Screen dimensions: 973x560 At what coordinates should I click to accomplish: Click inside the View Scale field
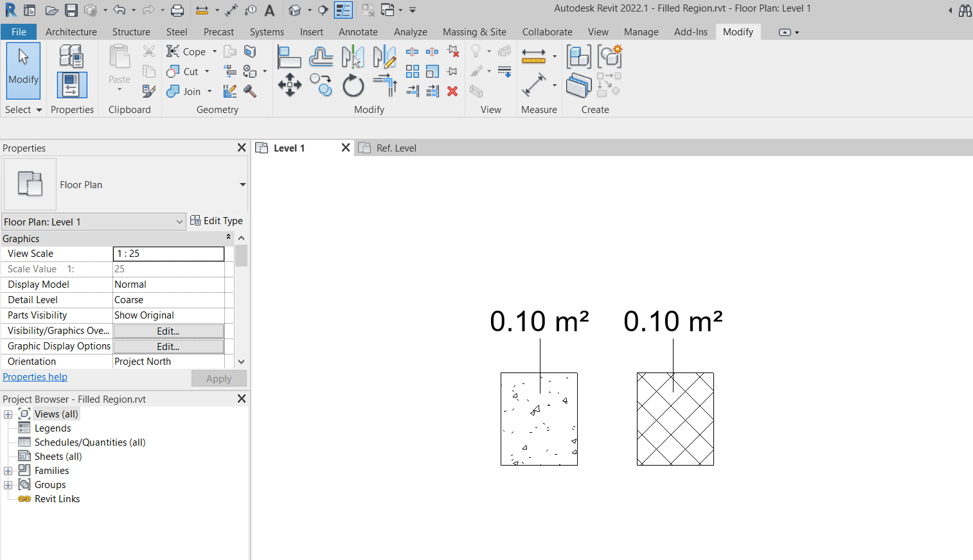(168, 253)
